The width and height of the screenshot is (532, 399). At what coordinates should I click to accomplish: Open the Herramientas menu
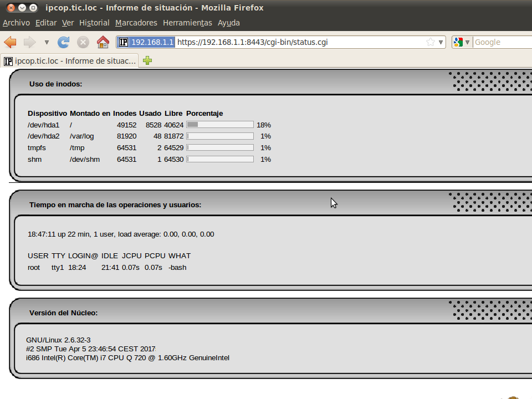pos(187,23)
